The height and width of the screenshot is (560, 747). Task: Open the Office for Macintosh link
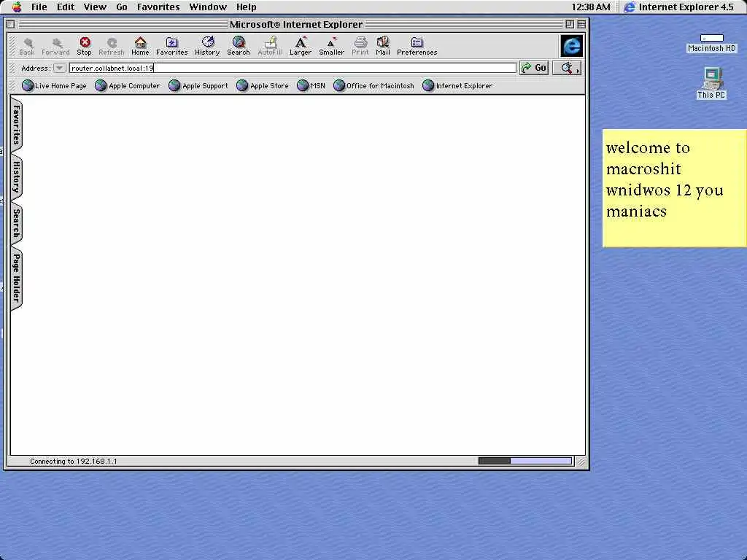pyautogui.click(x=374, y=86)
